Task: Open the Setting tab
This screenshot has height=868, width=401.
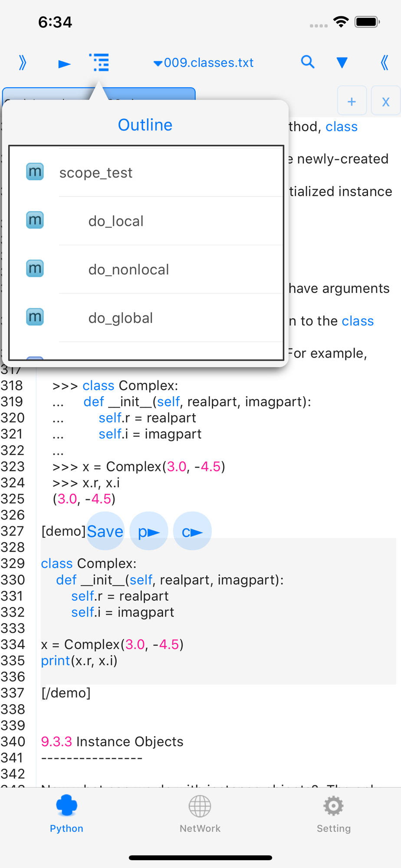Action: [333, 814]
